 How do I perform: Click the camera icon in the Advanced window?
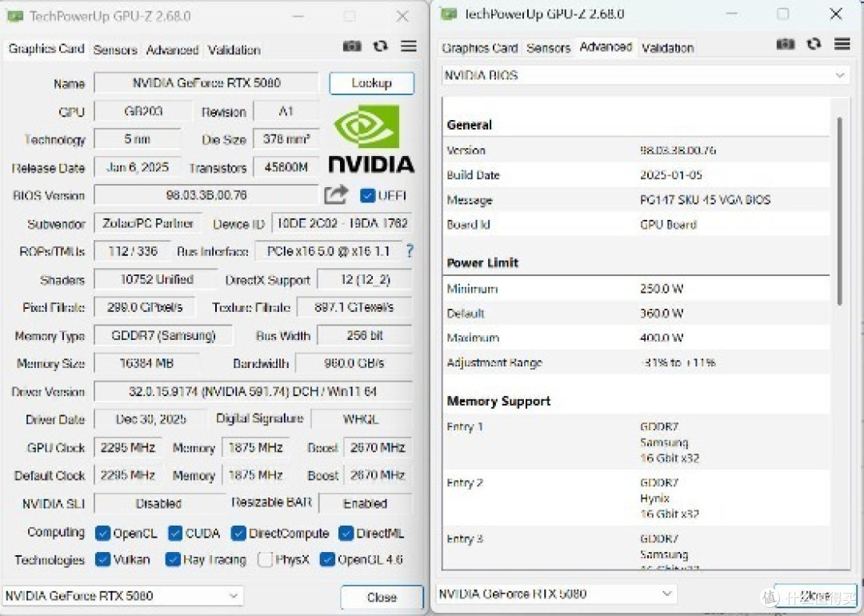(x=786, y=44)
